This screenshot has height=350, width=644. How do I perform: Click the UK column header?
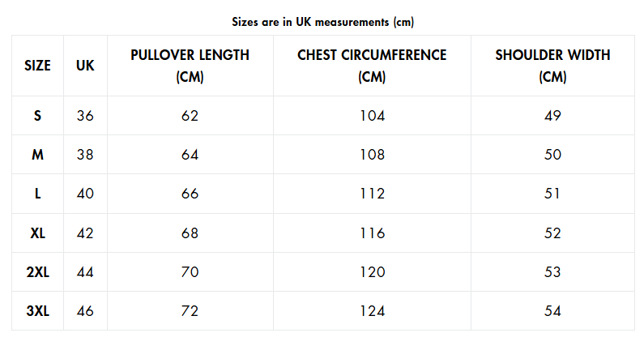click(x=85, y=66)
